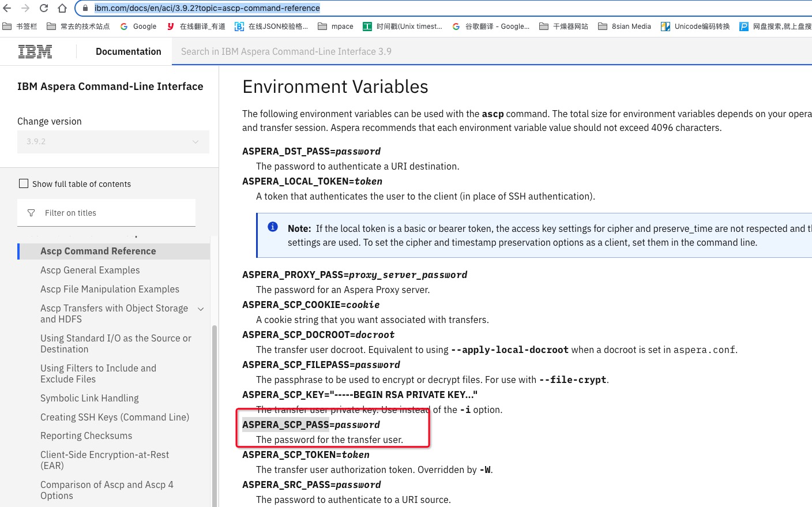Open the mpace bookmark folder
This screenshot has width=812, height=507.
336,26
